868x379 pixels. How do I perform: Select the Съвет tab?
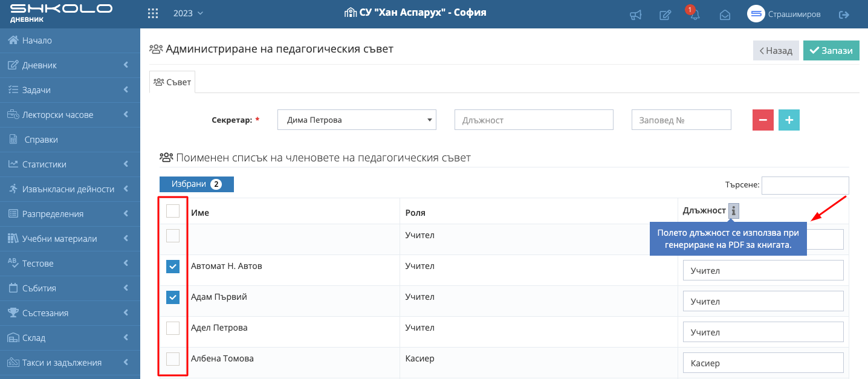coord(172,82)
